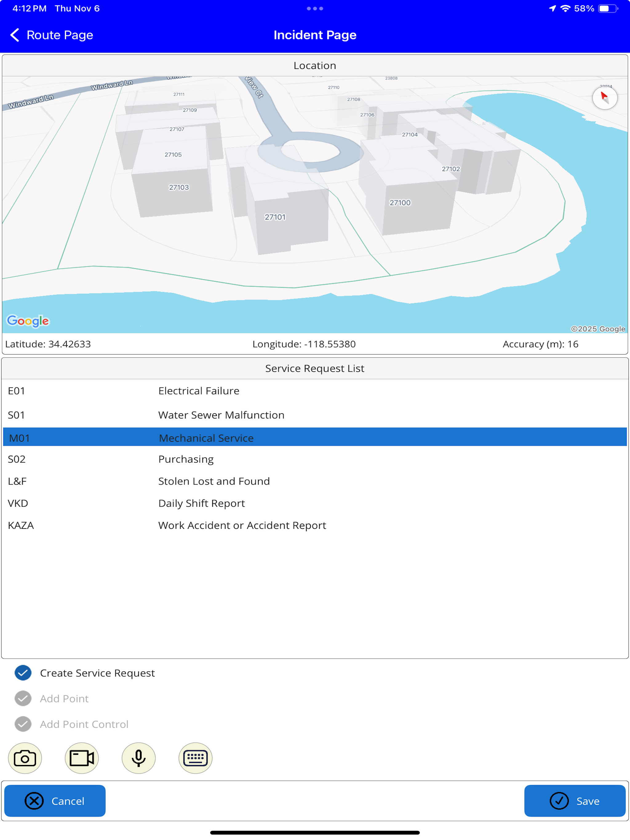Cancel the incident report
Screen dimensions: 630x840
55,801
